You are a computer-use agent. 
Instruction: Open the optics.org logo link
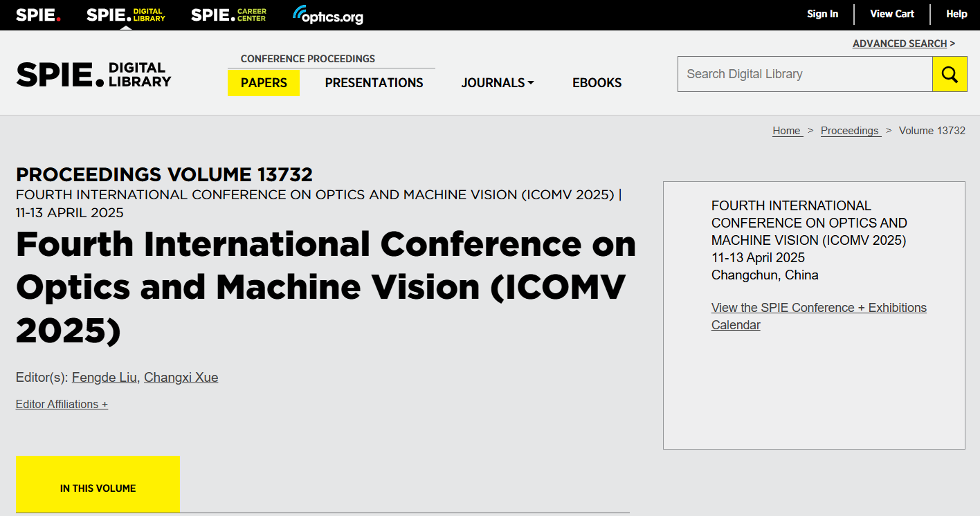(x=328, y=15)
